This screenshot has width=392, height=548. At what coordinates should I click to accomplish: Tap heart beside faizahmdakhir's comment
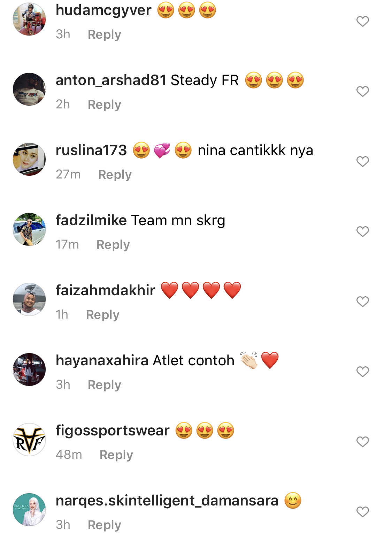point(363,302)
